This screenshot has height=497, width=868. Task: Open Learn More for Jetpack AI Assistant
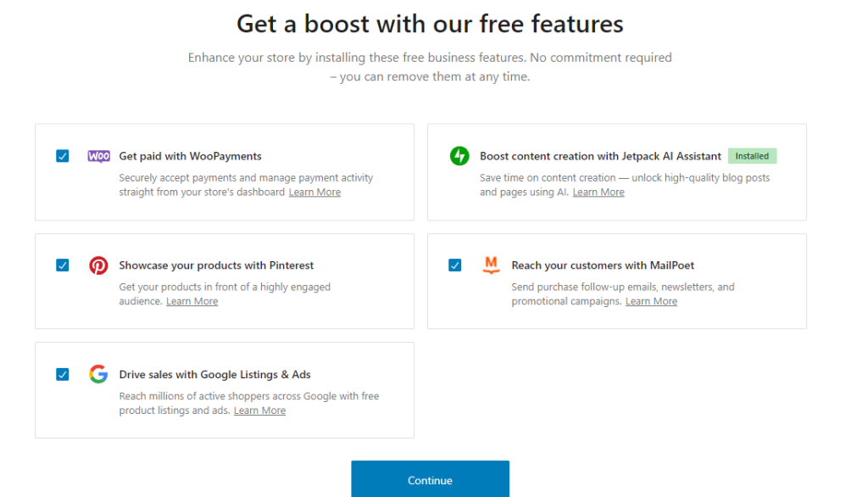(x=598, y=193)
